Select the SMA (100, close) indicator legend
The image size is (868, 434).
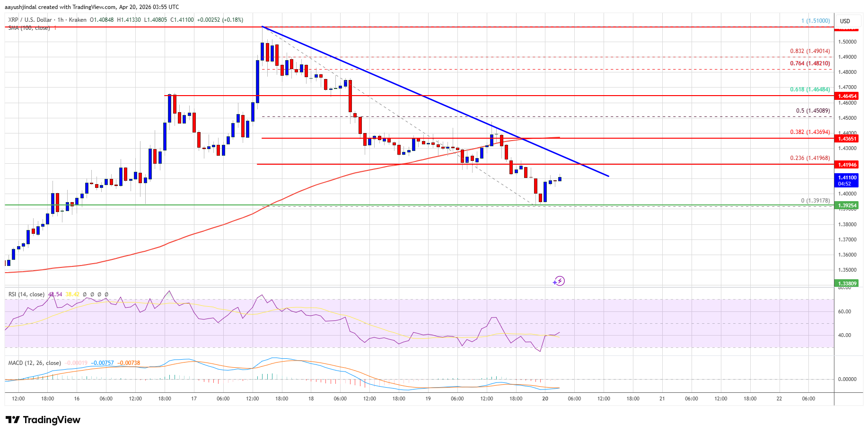point(29,28)
